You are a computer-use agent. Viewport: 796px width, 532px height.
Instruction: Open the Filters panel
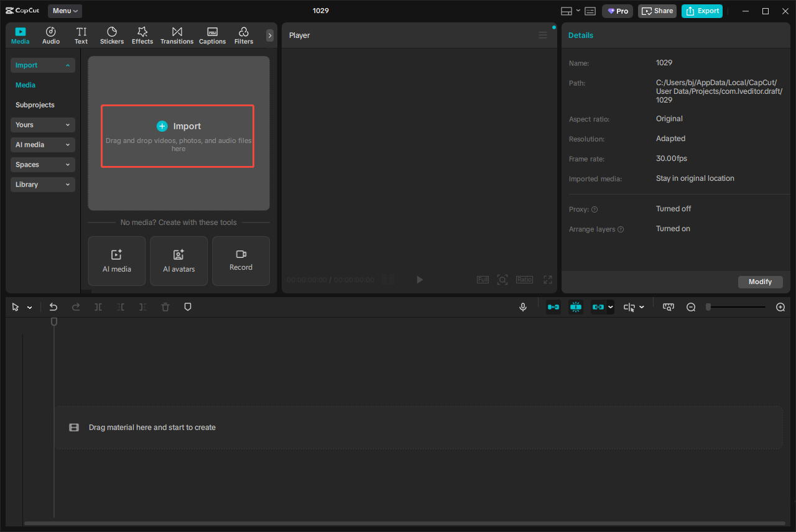click(243, 35)
